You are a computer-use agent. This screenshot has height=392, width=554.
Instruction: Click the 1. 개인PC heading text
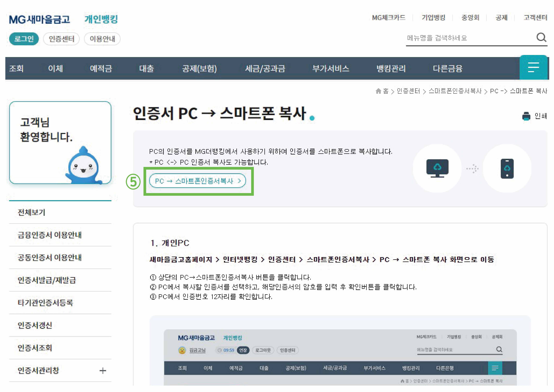click(x=170, y=243)
